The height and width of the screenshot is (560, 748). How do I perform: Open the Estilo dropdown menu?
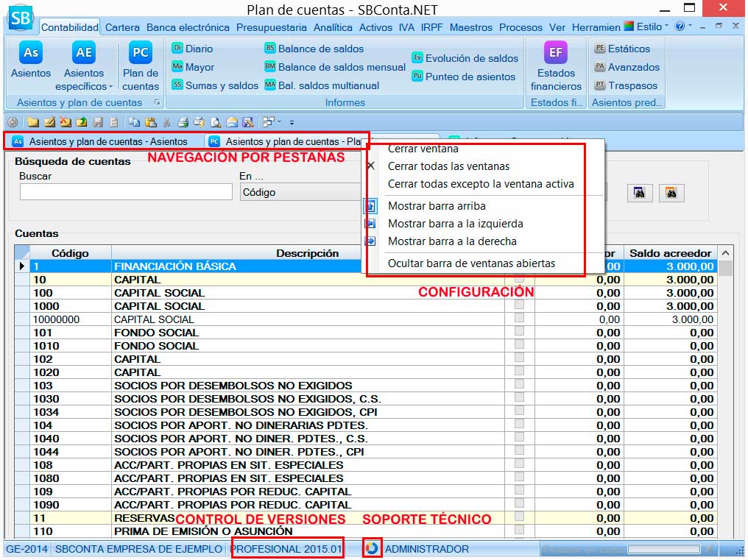pos(646,26)
